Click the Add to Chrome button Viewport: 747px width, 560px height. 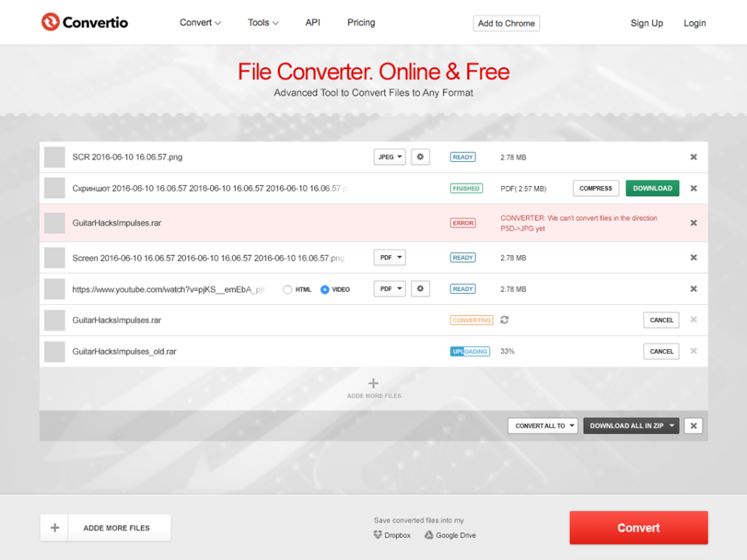point(507,23)
